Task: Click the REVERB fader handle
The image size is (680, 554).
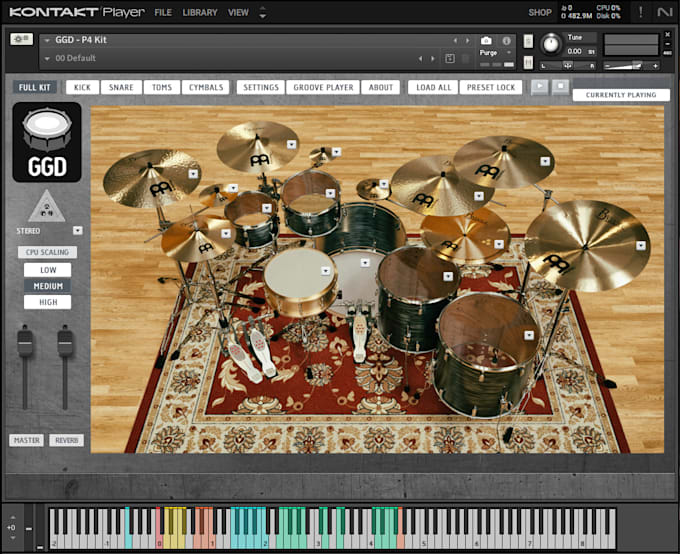Action: 65,341
